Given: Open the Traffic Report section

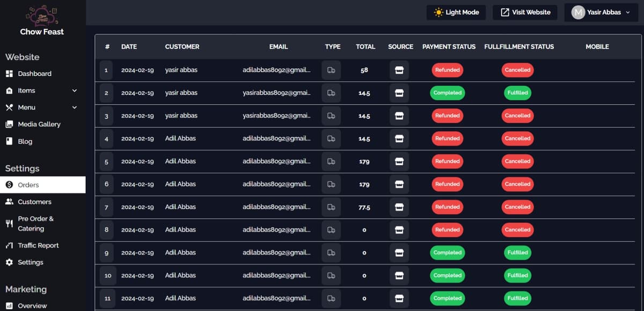Looking at the screenshot, I should (x=40, y=245).
